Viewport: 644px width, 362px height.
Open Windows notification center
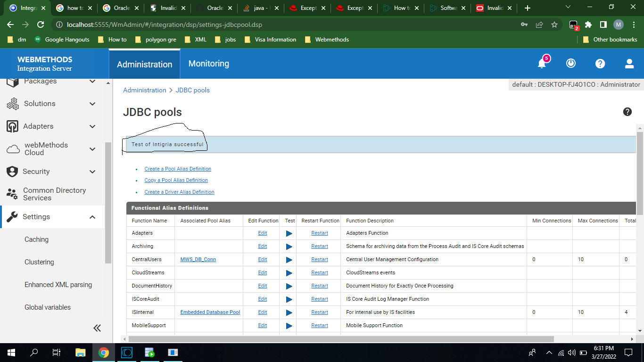[628, 353]
